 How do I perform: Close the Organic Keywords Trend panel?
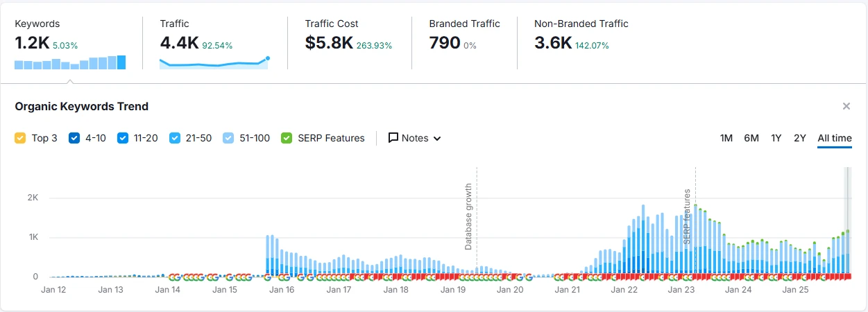pyautogui.click(x=846, y=106)
